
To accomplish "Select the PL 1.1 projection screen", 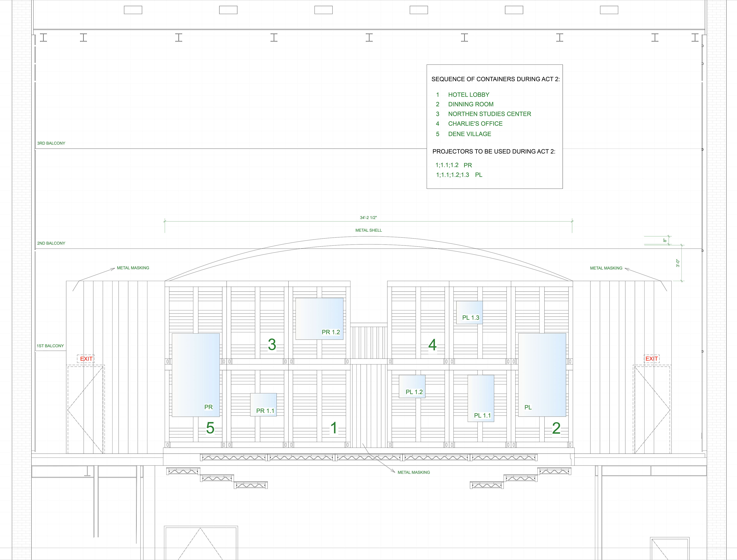I will pyautogui.click(x=481, y=398).
